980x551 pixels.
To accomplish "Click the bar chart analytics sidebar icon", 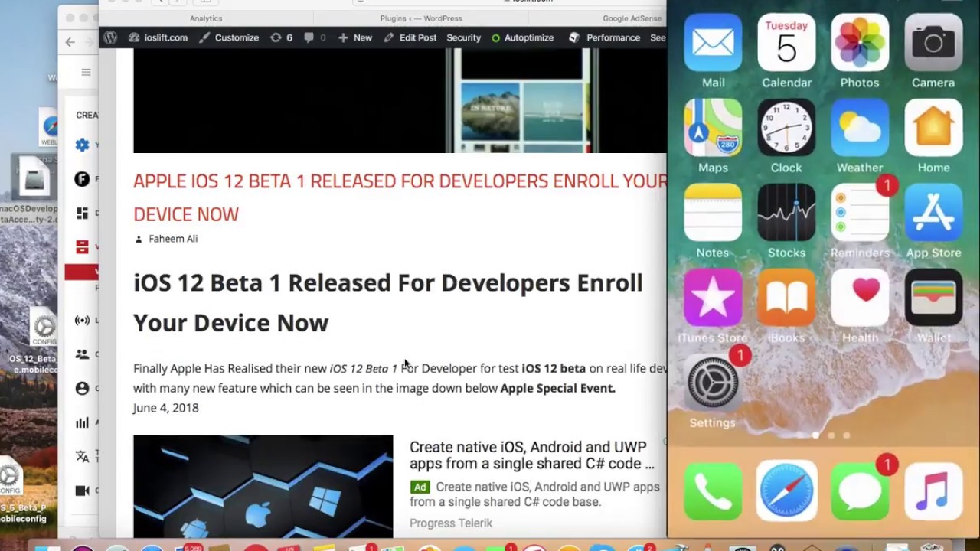I will [82, 422].
